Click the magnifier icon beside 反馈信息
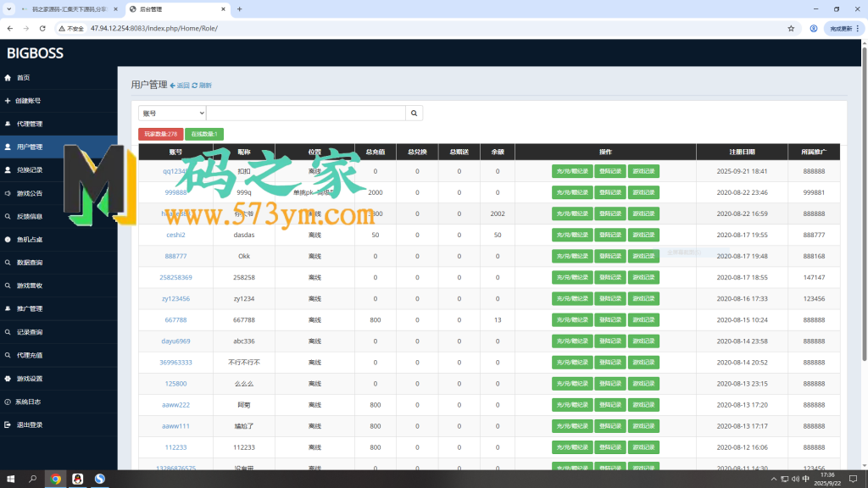Screen dimensions: 868x488 (x=8, y=216)
